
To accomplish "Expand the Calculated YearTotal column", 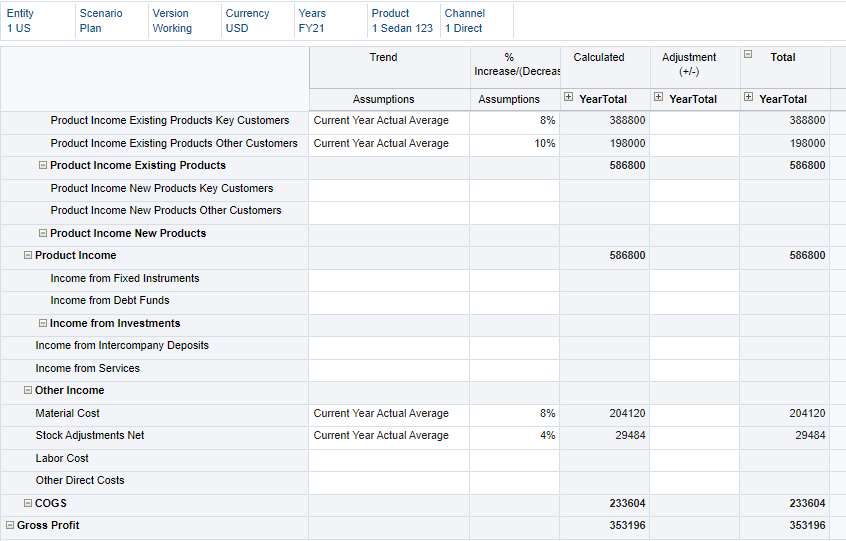I will click(569, 98).
